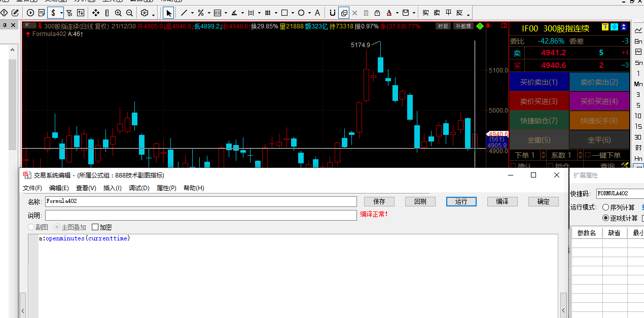Click the edit note icon in toolbar
Viewport: 644px width, 318px height.
point(15,13)
